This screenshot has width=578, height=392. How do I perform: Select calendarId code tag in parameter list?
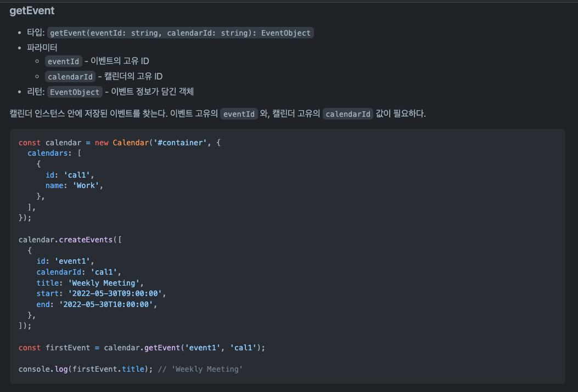(x=70, y=77)
